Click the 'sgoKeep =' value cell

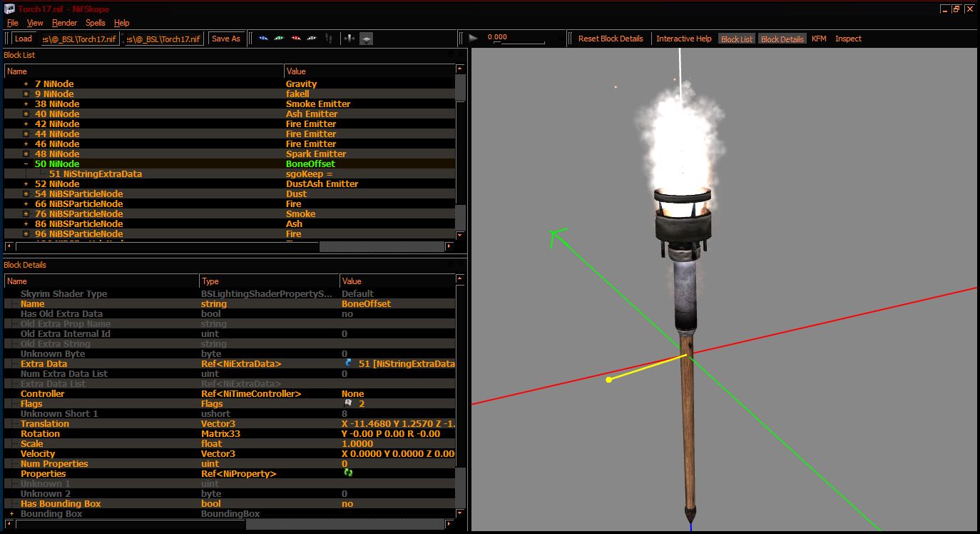(310, 173)
